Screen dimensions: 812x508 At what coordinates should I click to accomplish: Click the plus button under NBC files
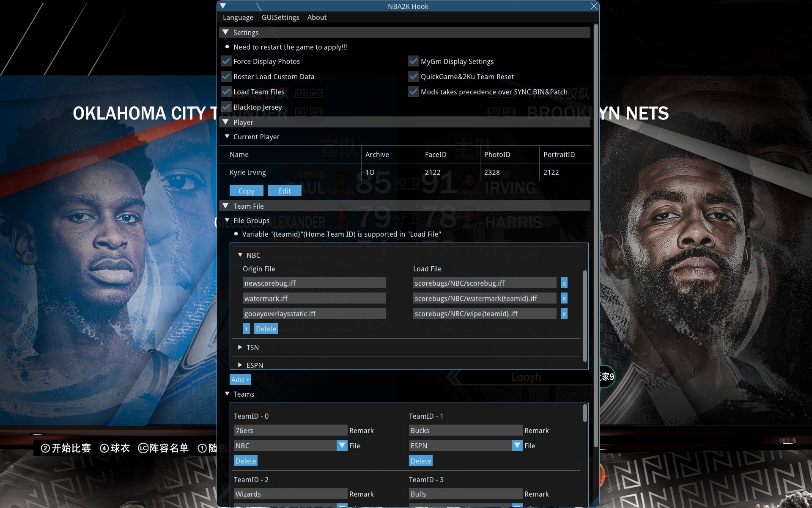click(246, 329)
